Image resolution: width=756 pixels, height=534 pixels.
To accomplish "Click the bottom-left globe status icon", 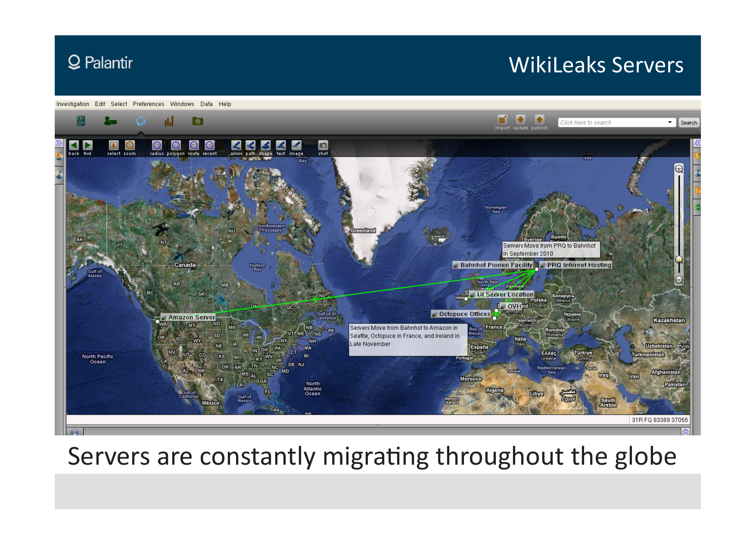I will coord(75,432).
